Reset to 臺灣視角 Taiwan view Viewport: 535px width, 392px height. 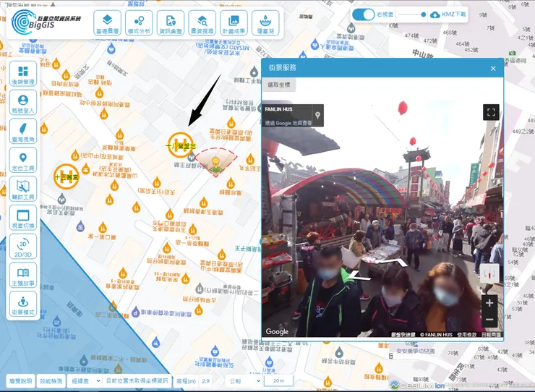coord(23,131)
